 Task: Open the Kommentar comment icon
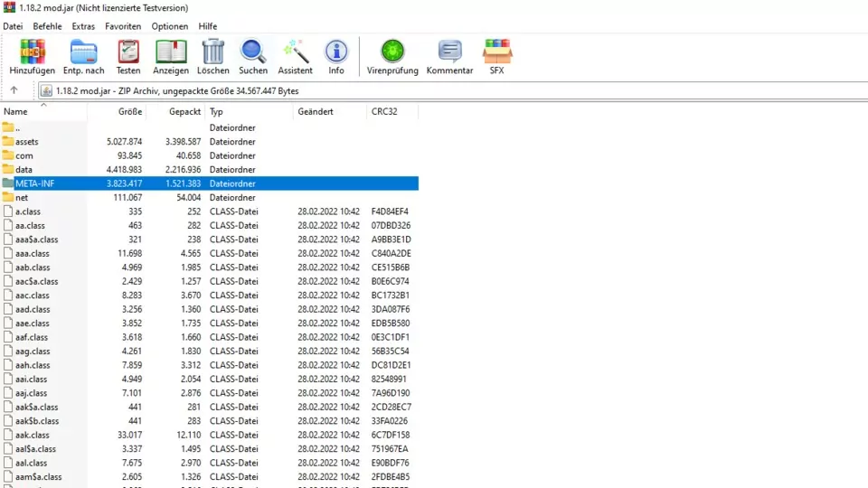(x=449, y=56)
